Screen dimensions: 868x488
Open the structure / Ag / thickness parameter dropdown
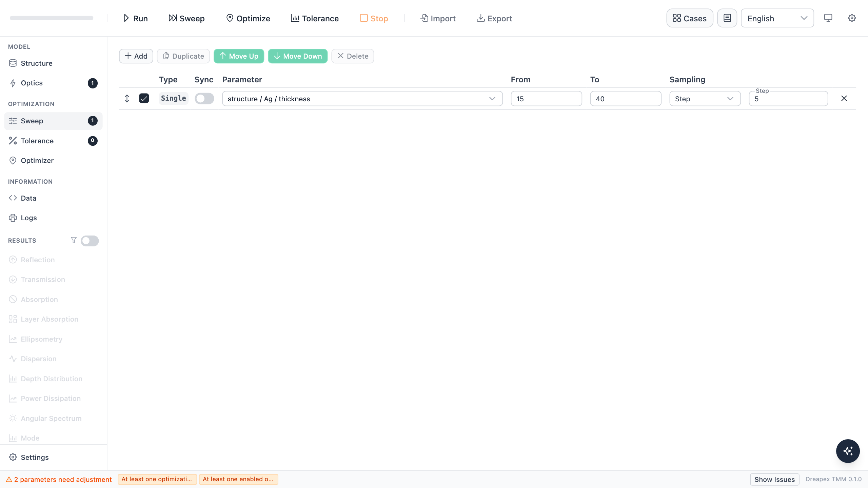click(362, 99)
